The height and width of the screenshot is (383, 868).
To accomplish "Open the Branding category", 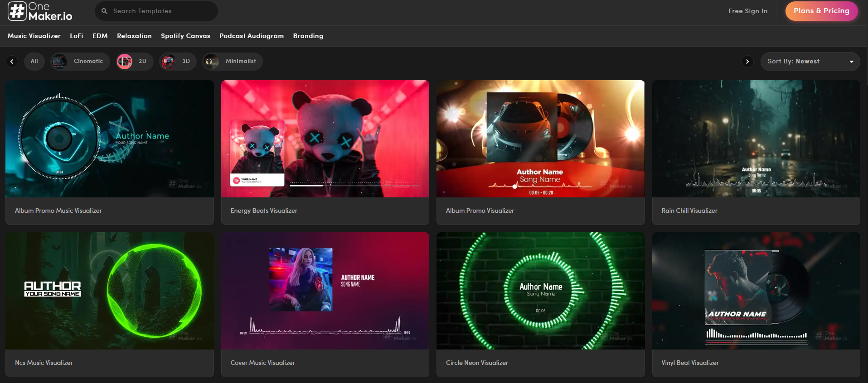I will (308, 36).
